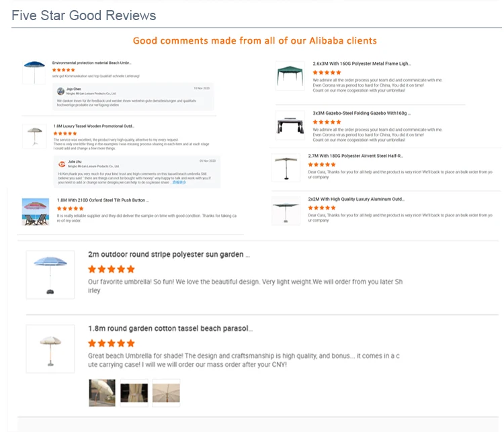The width and height of the screenshot is (504, 432).
Task: Open the 2x2M aluminum umbrella thumbnail
Action: (286, 210)
